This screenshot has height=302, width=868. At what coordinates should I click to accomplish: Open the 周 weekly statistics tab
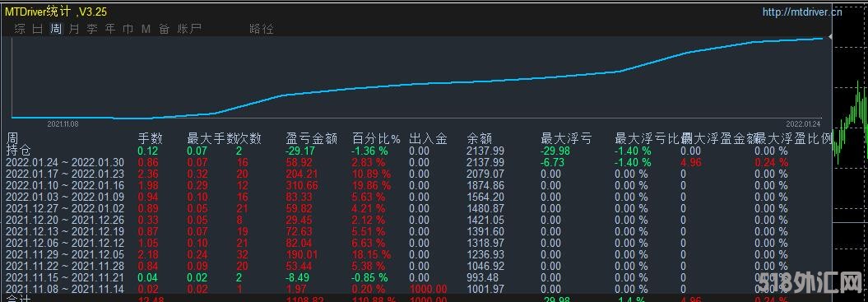coord(56,29)
